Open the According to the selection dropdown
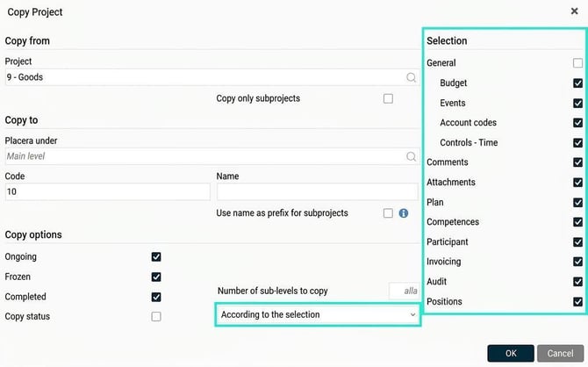The width and height of the screenshot is (588, 367). pos(318,315)
